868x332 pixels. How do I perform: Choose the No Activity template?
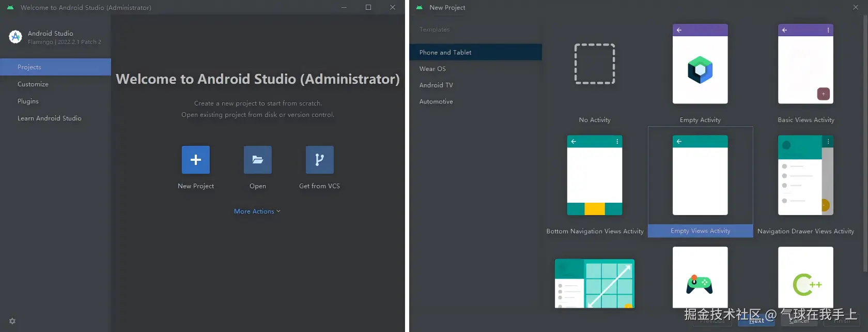coord(595,71)
